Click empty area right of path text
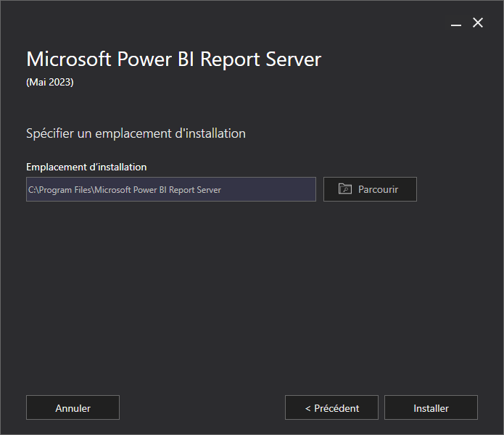The height and width of the screenshot is (435, 504). point(268,189)
